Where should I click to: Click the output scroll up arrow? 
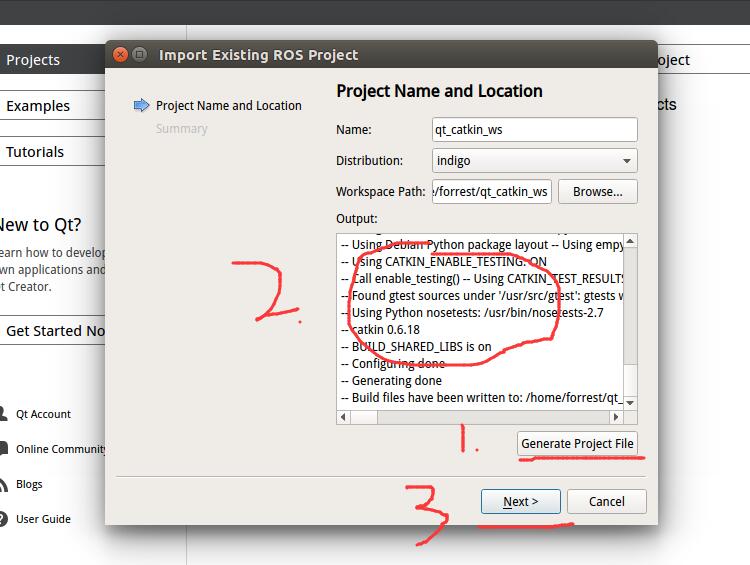pos(630,241)
